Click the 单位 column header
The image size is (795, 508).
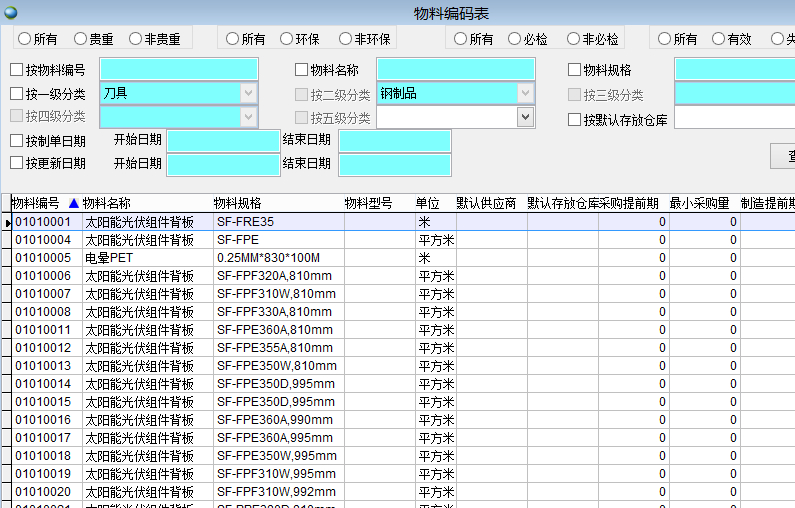(427, 203)
